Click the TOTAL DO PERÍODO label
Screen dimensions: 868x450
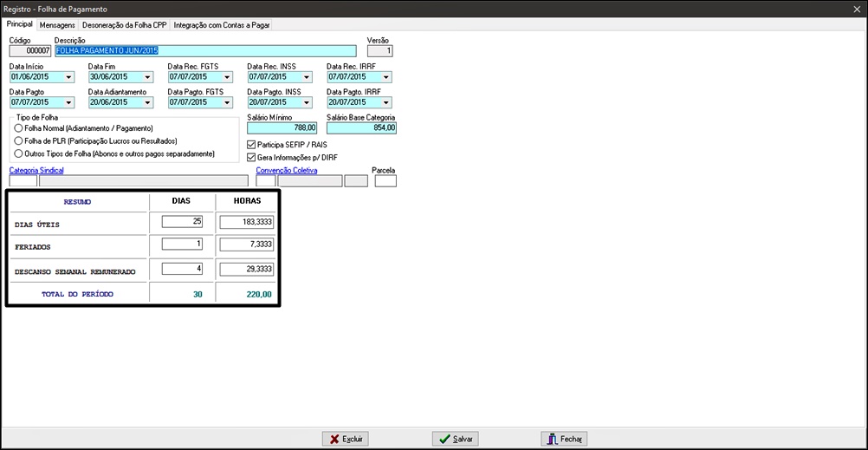pos(77,294)
